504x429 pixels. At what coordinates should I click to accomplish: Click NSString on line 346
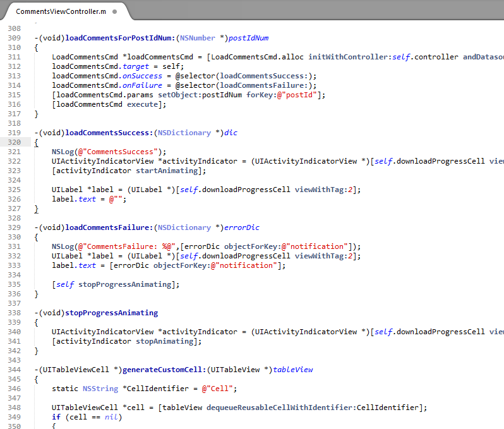click(x=100, y=389)
